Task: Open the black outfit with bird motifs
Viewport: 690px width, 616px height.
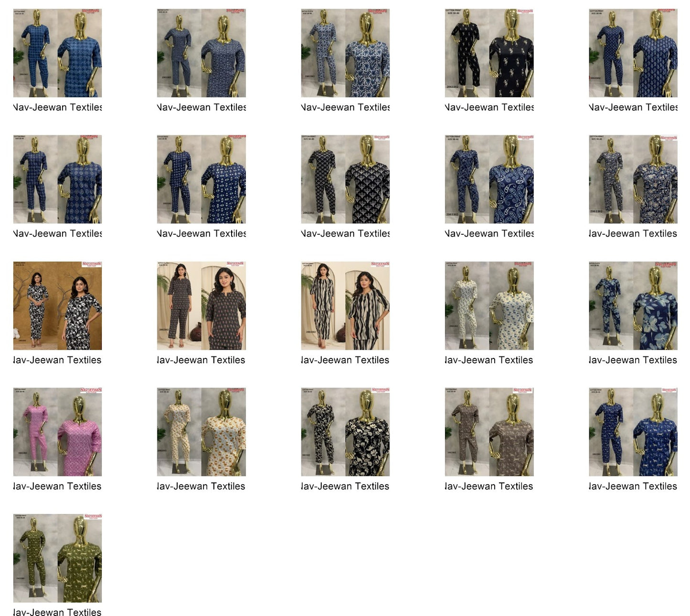Action: (x=489, y=53)
